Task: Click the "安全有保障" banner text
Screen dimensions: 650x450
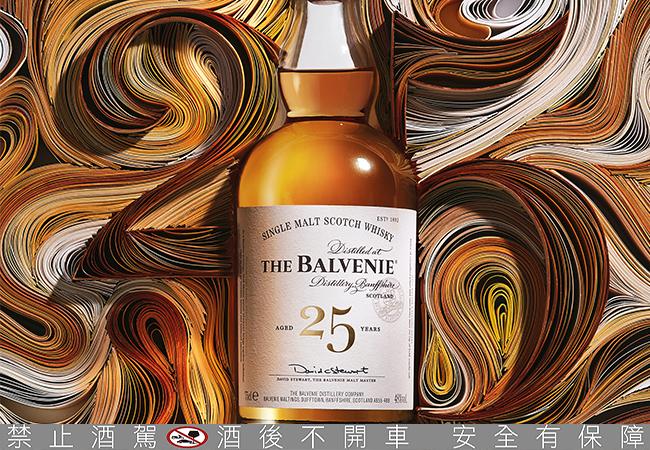Action: tap(547, 437)
